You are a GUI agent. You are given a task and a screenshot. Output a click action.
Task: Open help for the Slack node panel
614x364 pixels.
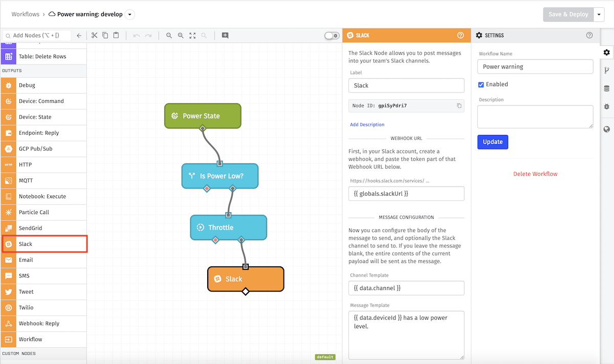click(x=461, y=35)
